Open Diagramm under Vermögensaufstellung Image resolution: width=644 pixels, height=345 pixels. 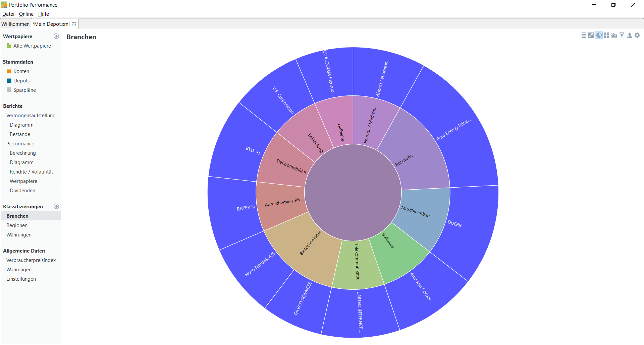click(x=21, y=125)
